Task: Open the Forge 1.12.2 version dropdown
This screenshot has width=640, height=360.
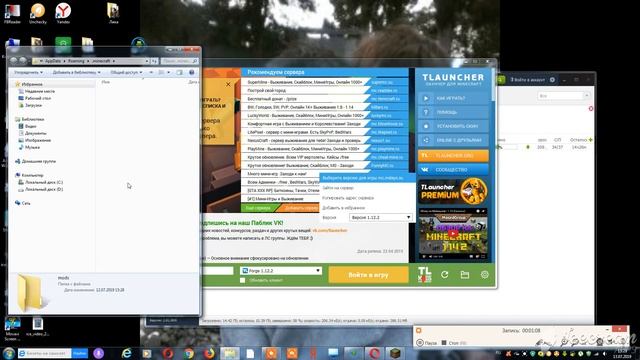Action: click(x=281, y=271)
